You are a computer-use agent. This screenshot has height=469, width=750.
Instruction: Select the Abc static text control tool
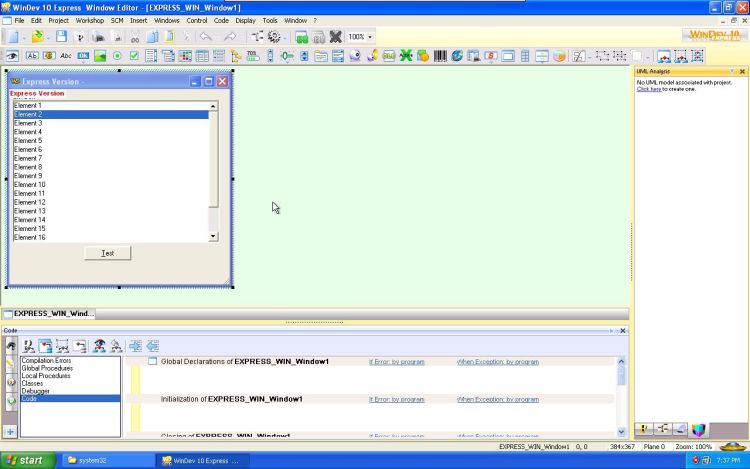(66, 56)
